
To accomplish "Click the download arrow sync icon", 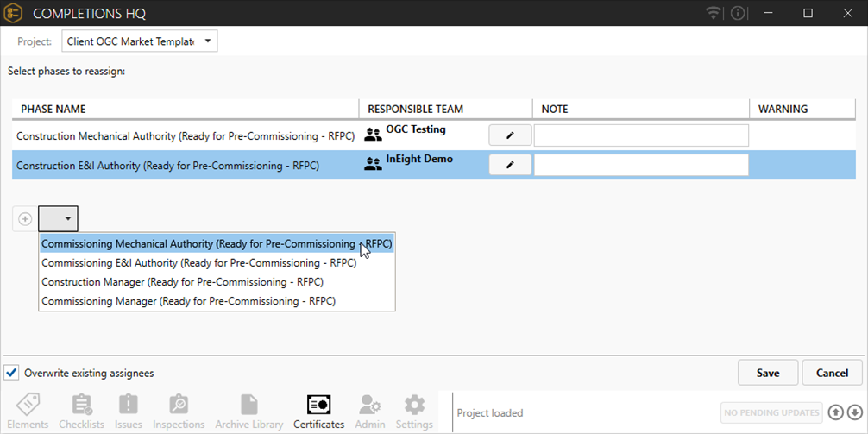I will click(x=854, y=412).
